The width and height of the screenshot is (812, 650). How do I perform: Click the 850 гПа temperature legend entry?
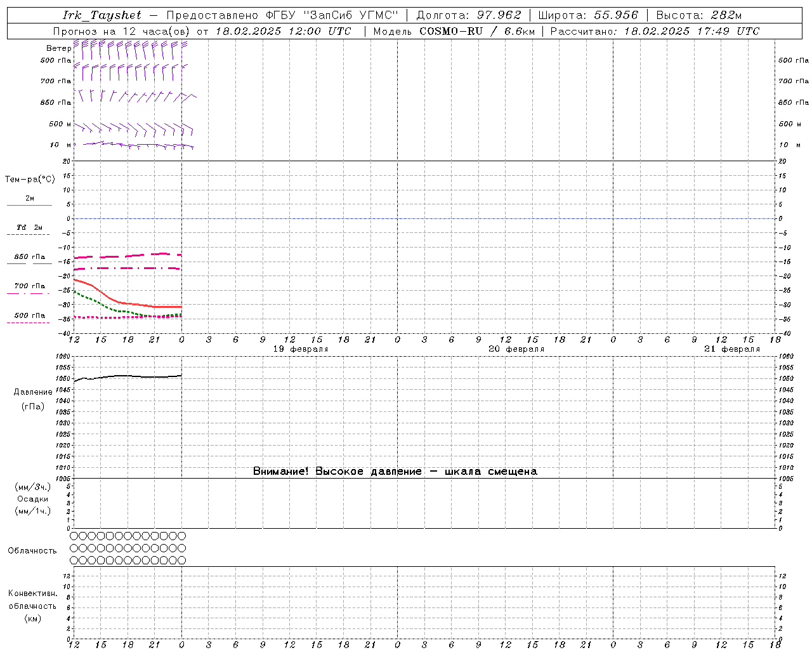30,259
